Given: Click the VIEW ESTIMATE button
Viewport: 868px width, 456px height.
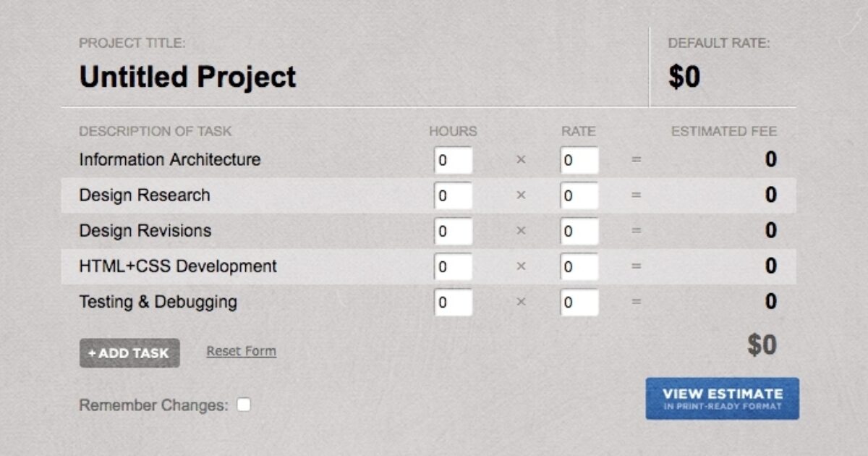Looking at the screenshot, I should [722, 398].
